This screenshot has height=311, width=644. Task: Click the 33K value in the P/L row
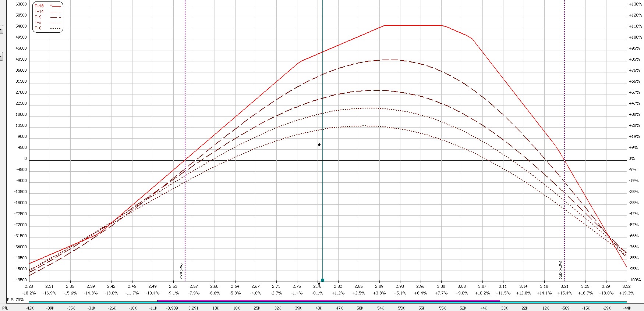pyautogui.click(x=504, y=308)
